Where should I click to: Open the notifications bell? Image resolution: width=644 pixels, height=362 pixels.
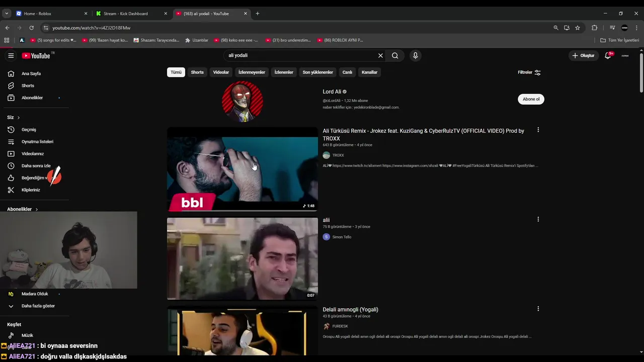[x=608, y=55]
